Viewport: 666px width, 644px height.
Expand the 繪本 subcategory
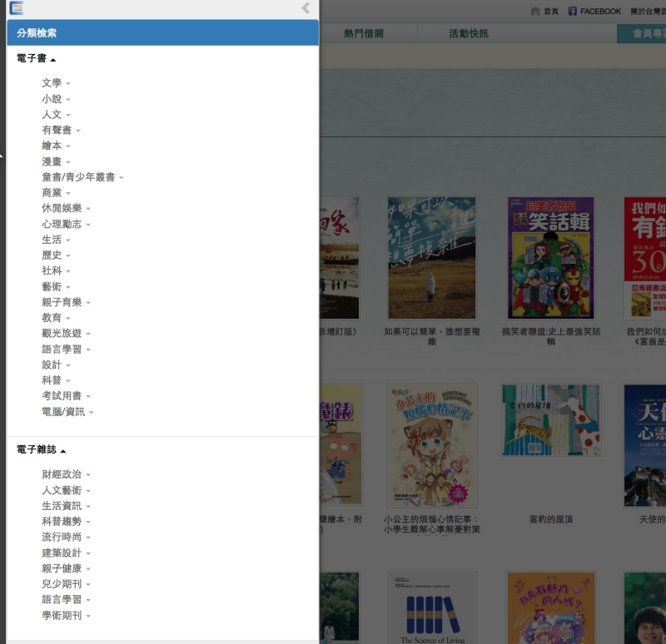tap(56, 146)
